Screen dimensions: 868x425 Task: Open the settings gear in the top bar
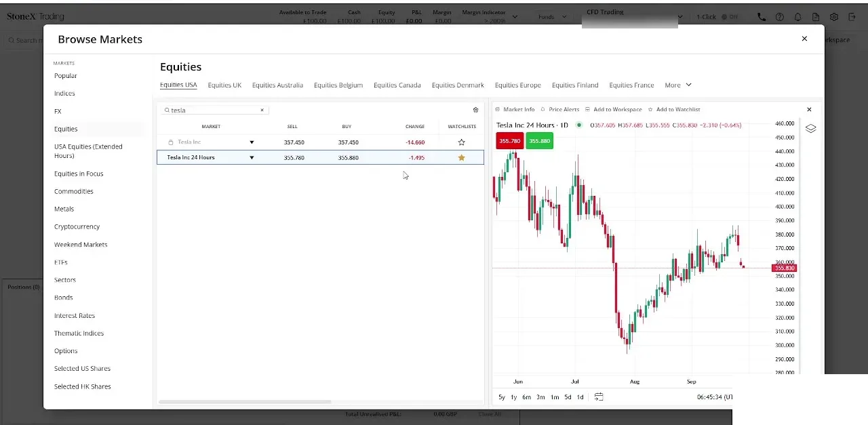coord(834,17)
